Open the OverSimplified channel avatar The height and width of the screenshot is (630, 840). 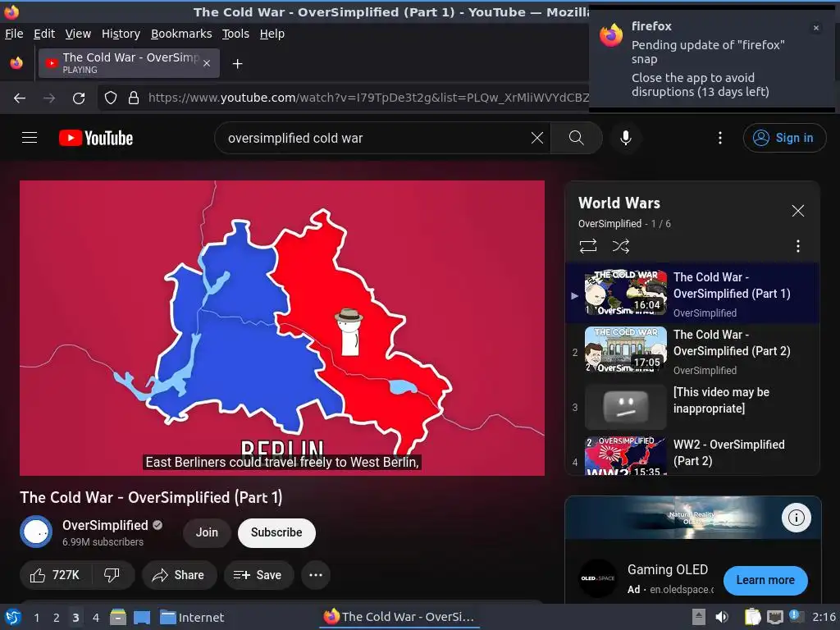click(x=36, y=532)
